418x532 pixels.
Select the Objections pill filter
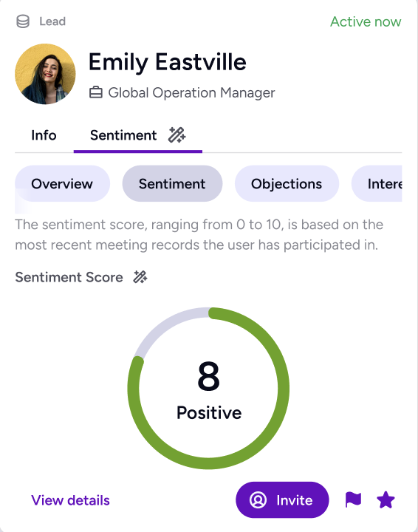coord(287,183)
